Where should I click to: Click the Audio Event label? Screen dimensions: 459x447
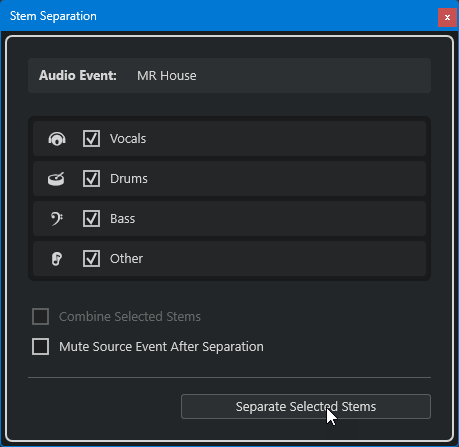[78, 76]
